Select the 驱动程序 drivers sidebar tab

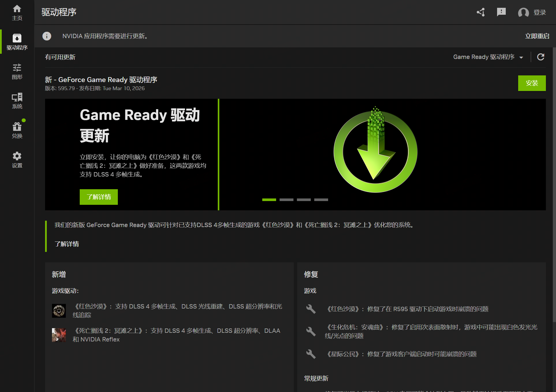click(17, 42)
